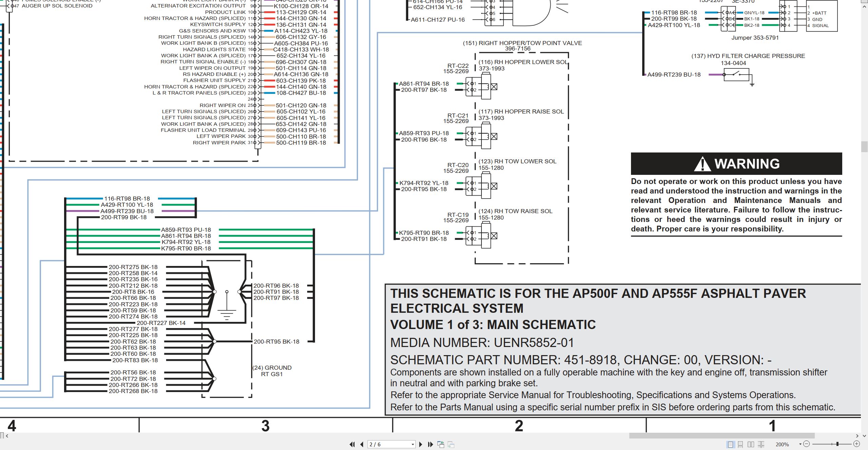
Task: Click the SCHEMATIC PART NUMBER 451-8918 line
Action: pos(581,360)
